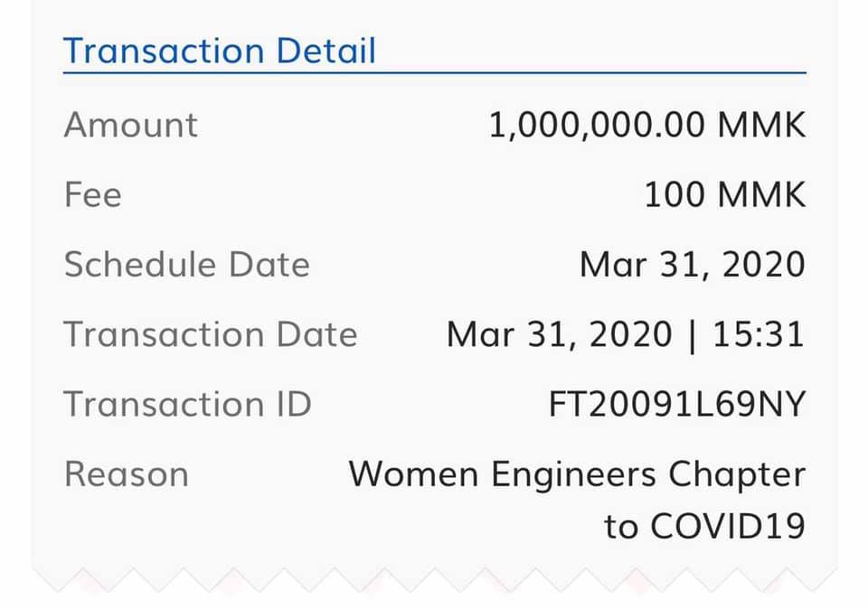Click the MMK currency text in Amount row
The height and width of the screenshot is (609, 868).
tap(761, 125)
